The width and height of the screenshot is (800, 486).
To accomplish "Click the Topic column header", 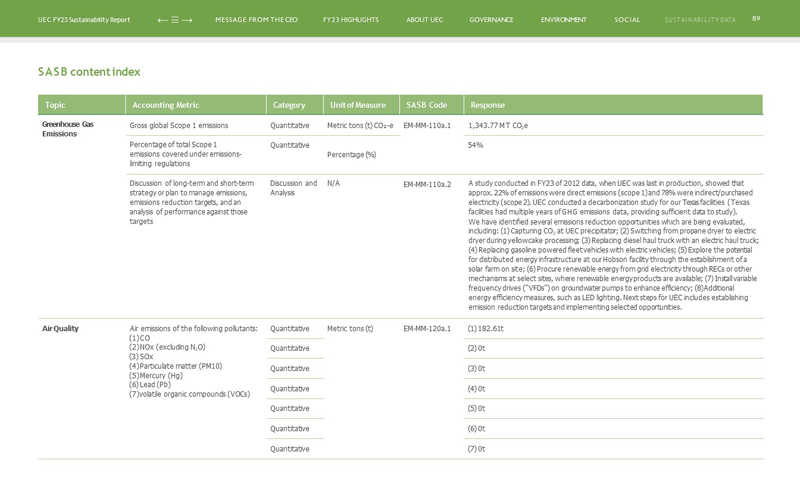I will 55,105.
